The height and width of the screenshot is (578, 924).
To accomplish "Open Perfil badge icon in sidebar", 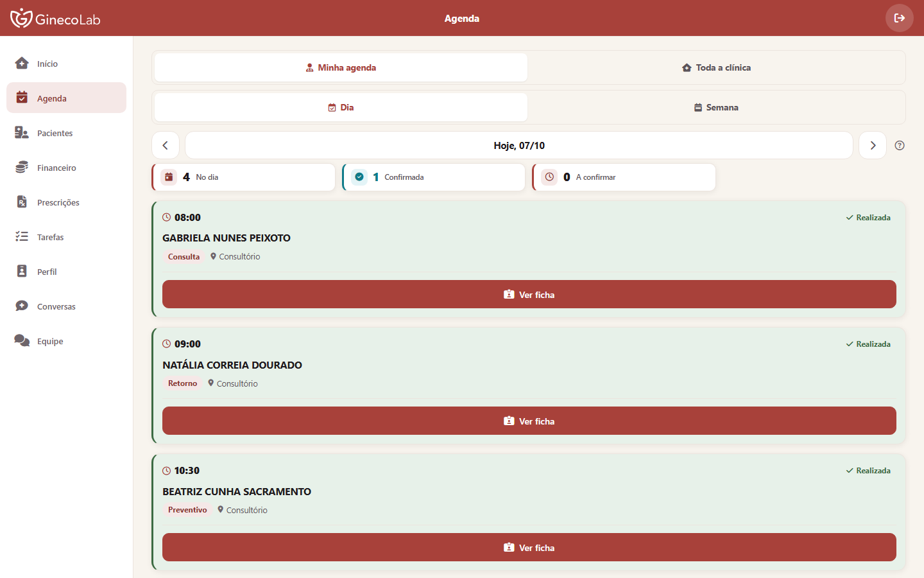I will click(x=22, y=271).
